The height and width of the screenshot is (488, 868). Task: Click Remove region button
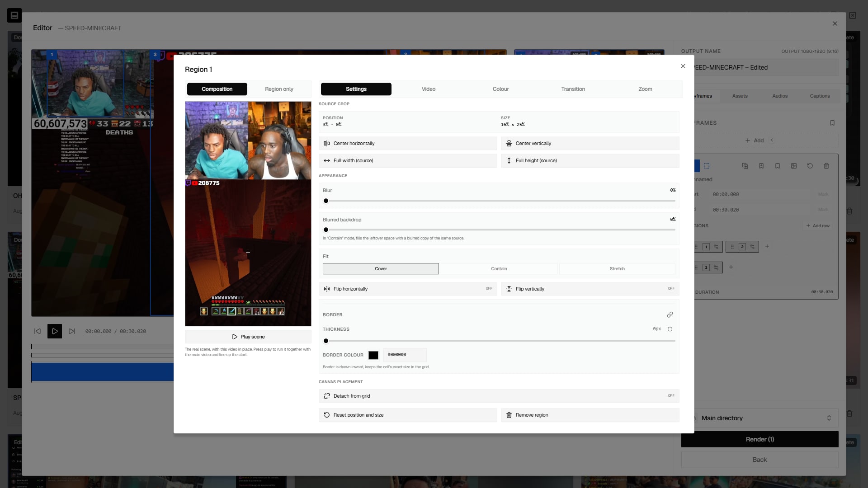[590, 415]
